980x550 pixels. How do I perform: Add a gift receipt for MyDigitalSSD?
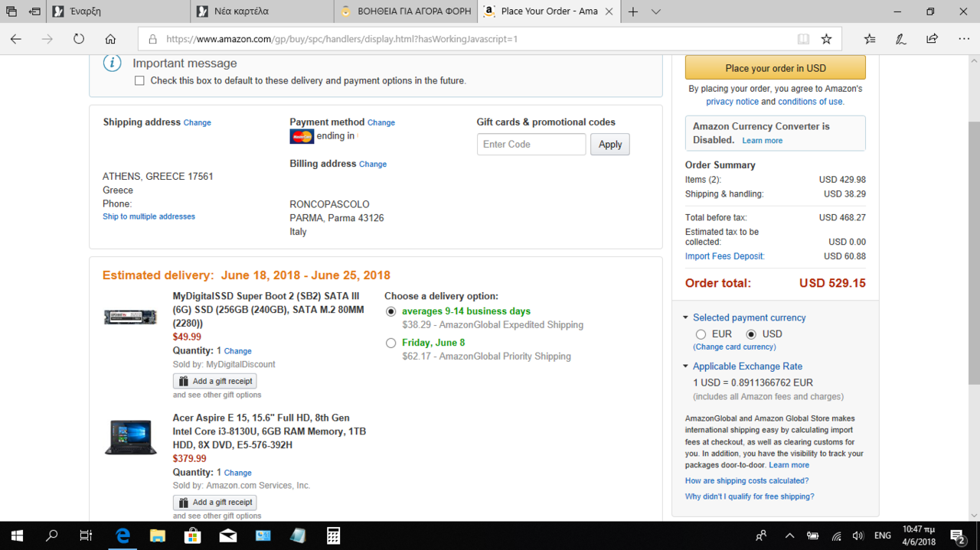click(215, 381)
